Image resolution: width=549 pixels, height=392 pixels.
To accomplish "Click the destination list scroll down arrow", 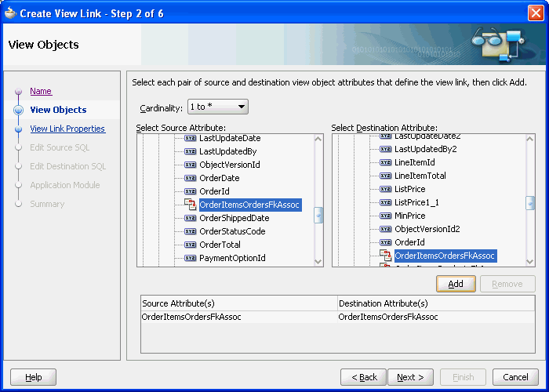I will (530, 261).
